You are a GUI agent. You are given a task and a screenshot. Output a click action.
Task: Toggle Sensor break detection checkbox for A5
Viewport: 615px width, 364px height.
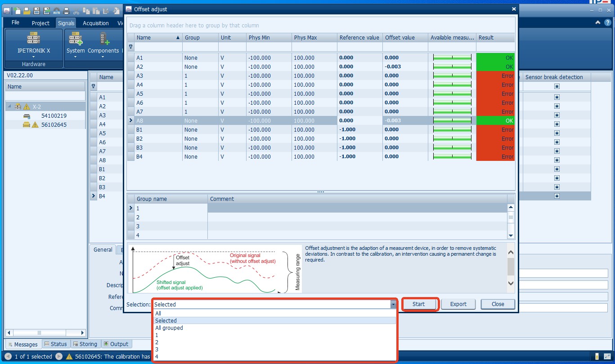[557, 133]
